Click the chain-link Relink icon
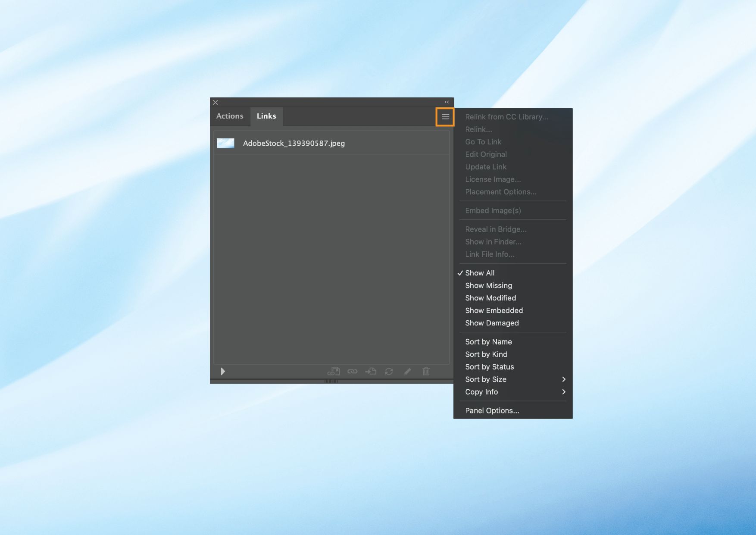Image resolution: width=756 pixels, height=535 pixels. [x=353, y=371]
